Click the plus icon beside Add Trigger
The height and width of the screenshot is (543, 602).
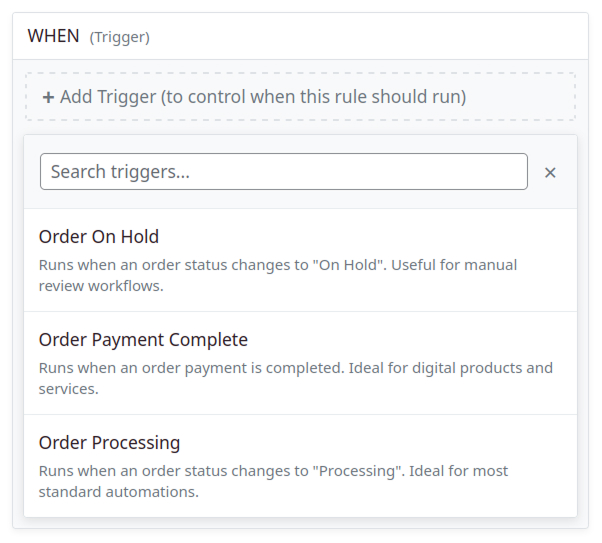48,98
